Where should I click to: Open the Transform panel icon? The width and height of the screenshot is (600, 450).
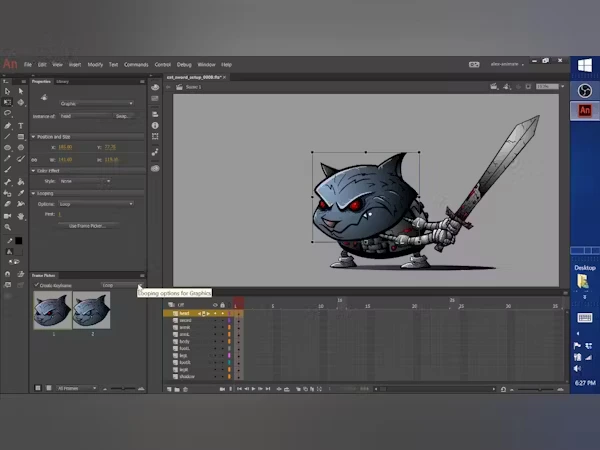click(x=155, y=136)
